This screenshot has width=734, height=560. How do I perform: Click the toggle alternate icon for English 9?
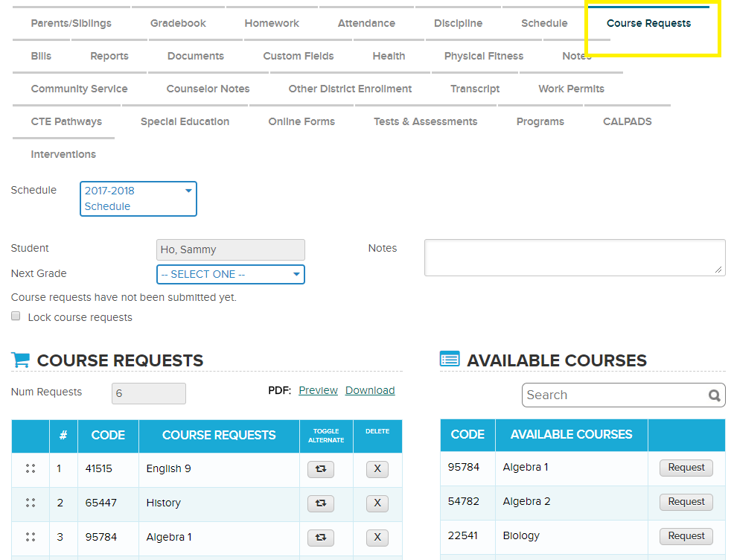(x=320, y=469)
